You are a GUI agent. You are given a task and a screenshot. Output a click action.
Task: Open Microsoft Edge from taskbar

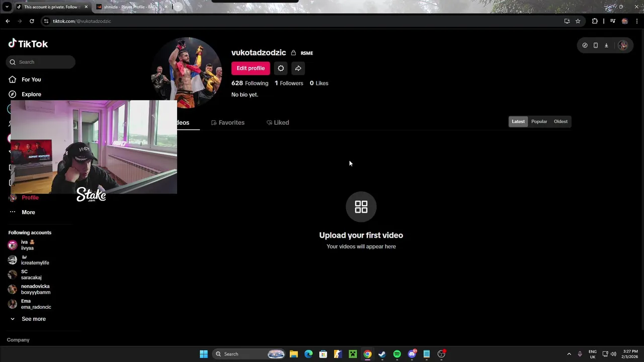coord(308,354)
